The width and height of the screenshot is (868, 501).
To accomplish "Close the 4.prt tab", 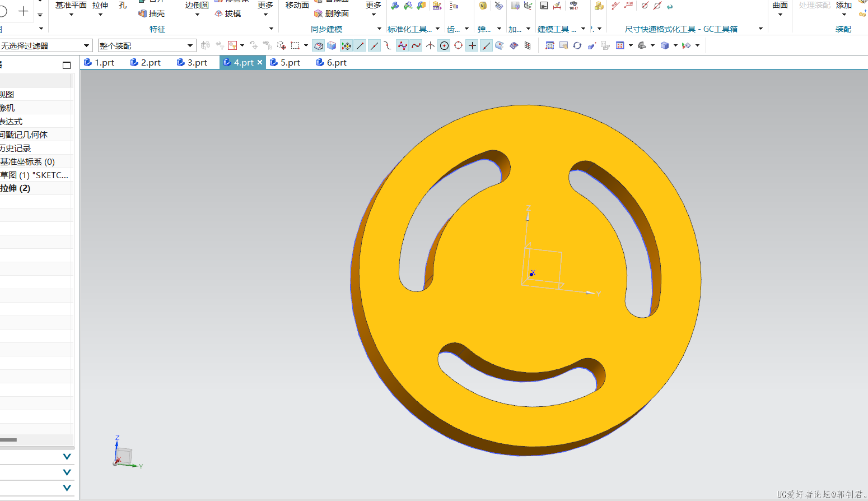I will pyautogui.click(x=260, y=62).
